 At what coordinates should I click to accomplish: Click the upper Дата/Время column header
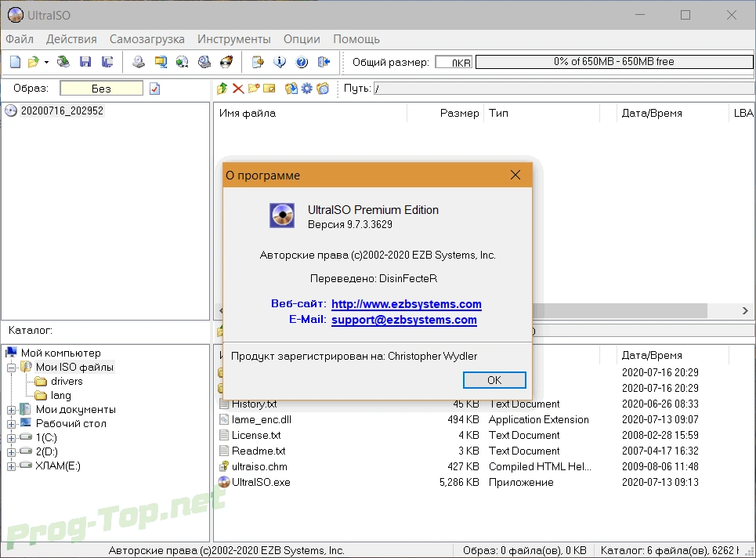coord(672,114)
